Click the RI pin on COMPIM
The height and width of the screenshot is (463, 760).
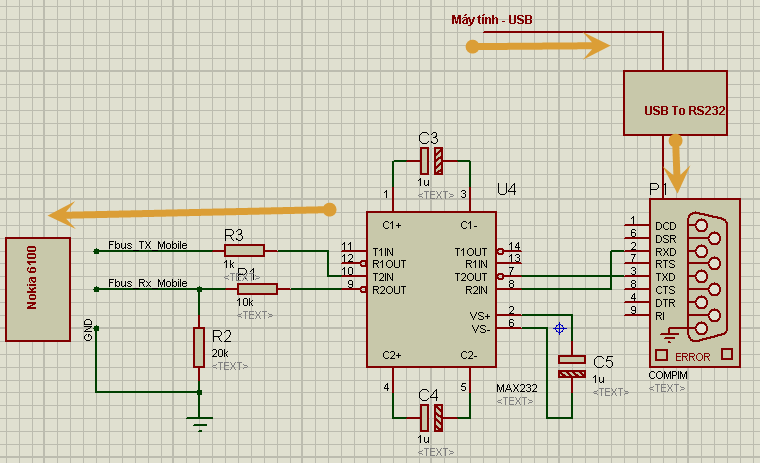660,316
